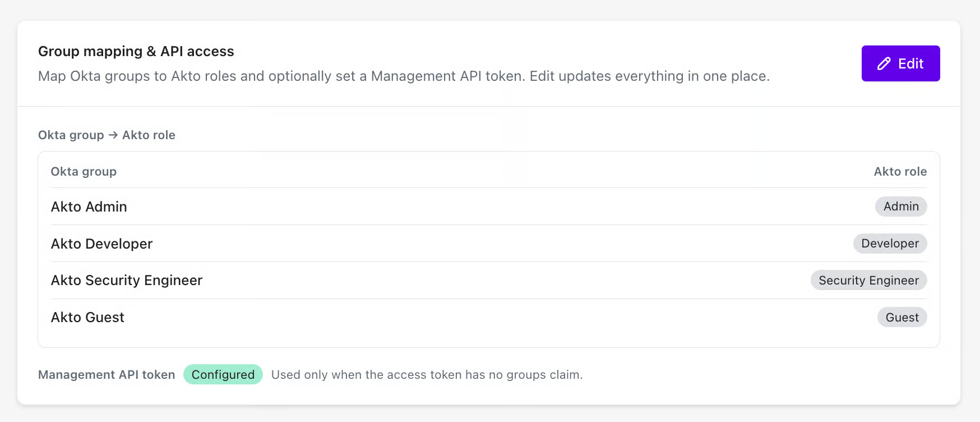Click the Developer role badge
Screen dimensions: 980x422
click(890, 244)
